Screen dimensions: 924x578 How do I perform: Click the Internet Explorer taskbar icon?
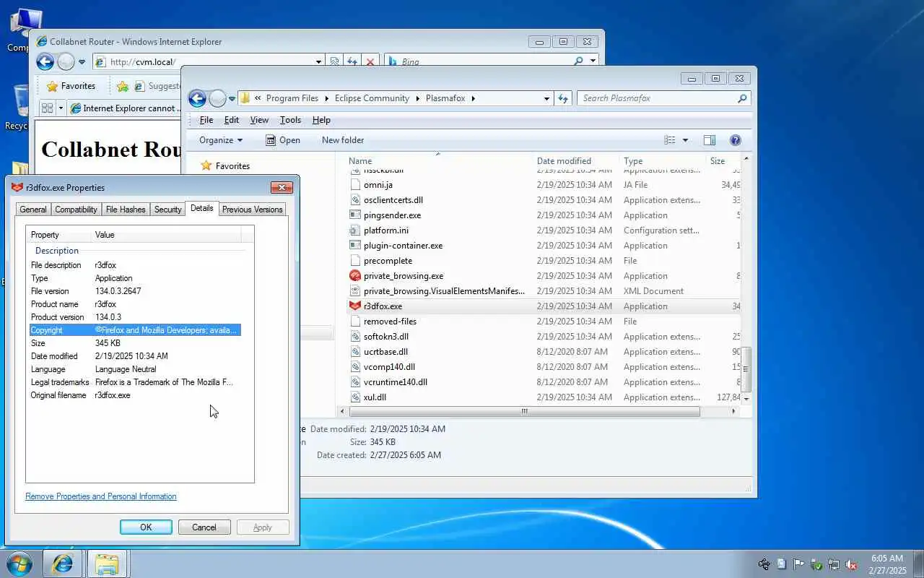63,564
